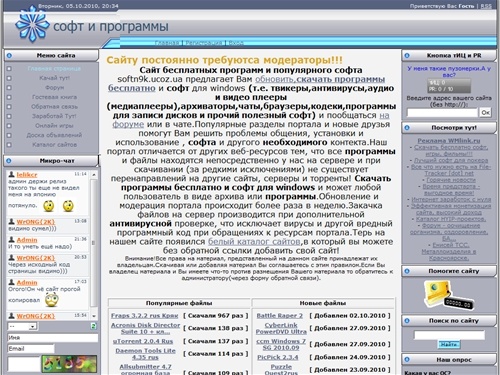Click the blue circle icon beside Поиск по сайту
The image size is (500, 375).
pos(407,321)
